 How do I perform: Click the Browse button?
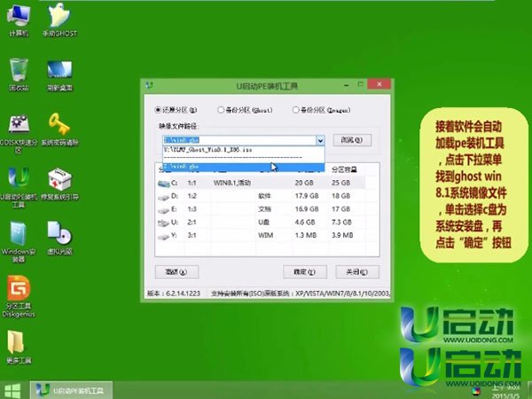(352, 140)
